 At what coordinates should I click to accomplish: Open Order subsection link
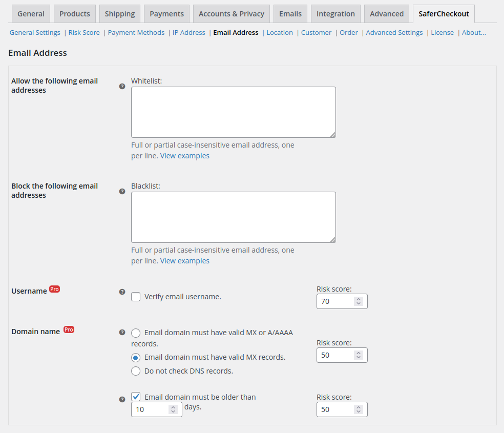[x=348, y=32]
